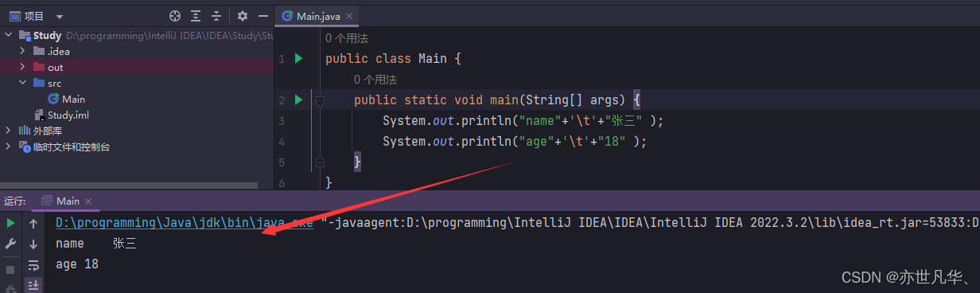
Task: Close the Main run tab
Action: pos(88,201)
